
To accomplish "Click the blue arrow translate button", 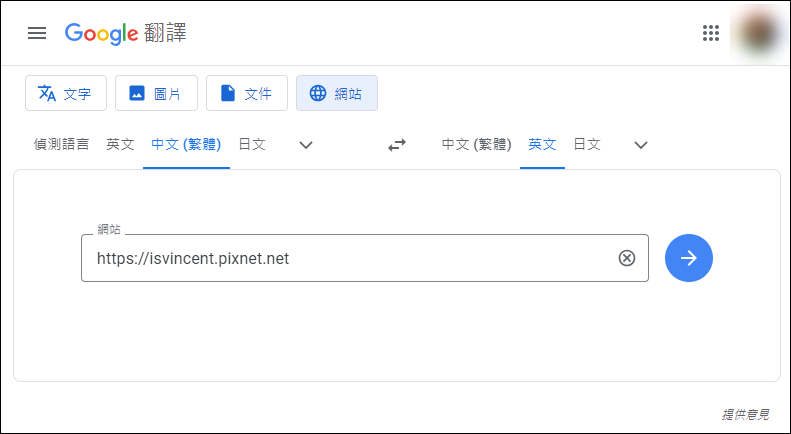I will pos(689,258).
